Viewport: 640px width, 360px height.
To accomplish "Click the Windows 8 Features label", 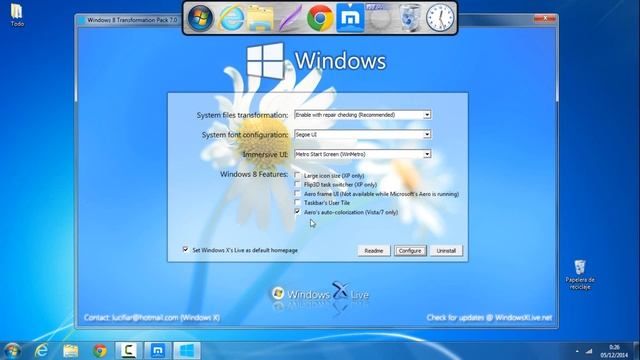I will (x=254, y=174).
